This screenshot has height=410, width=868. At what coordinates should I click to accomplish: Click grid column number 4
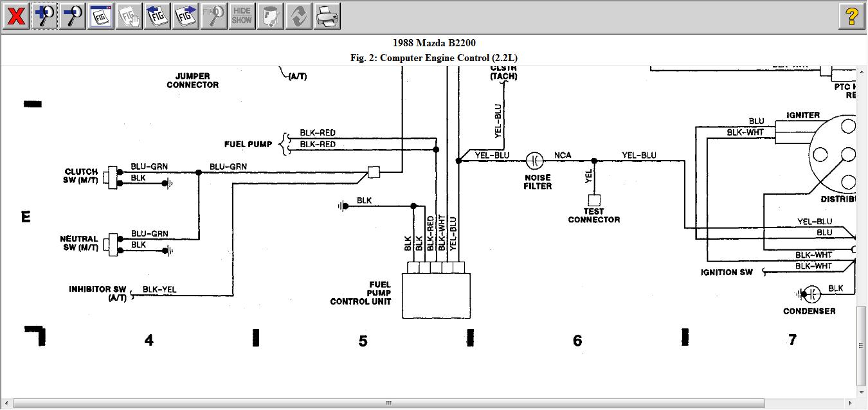[149, 340]
